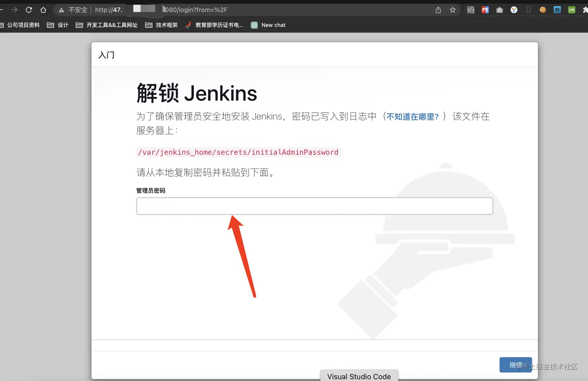This screenshot has width=588, height=381.
Task: Open the New chat bookmark
Action: pos(268,25)
